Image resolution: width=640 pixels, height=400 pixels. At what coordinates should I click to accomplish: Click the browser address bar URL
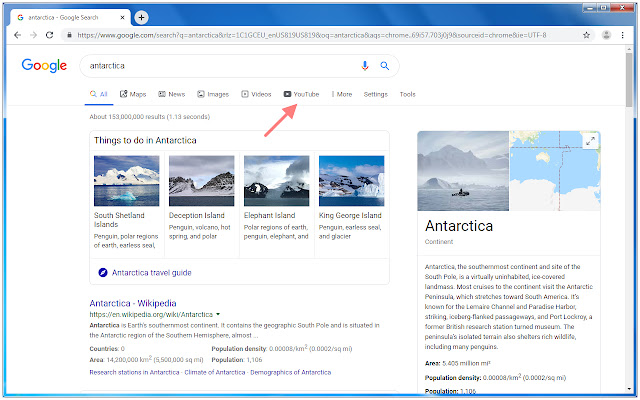point(312,35)
